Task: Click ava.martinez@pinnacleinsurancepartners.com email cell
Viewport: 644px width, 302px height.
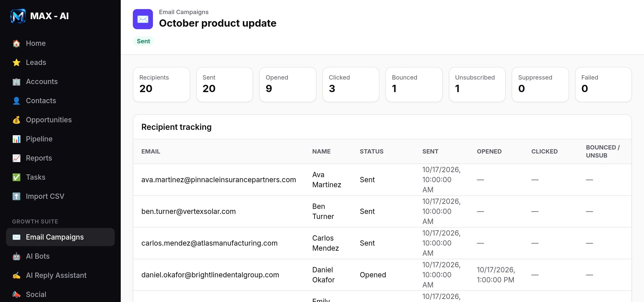Action: coord(219,180)
